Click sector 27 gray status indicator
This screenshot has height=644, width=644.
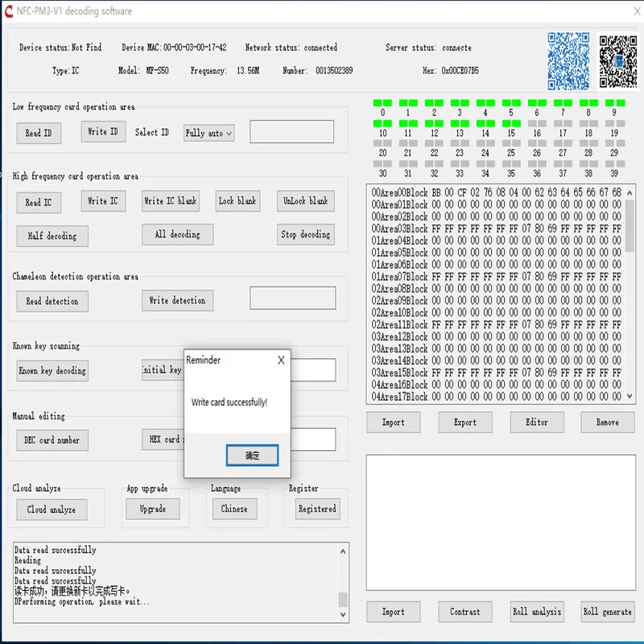pyautogui.click(x=563, y=143)
